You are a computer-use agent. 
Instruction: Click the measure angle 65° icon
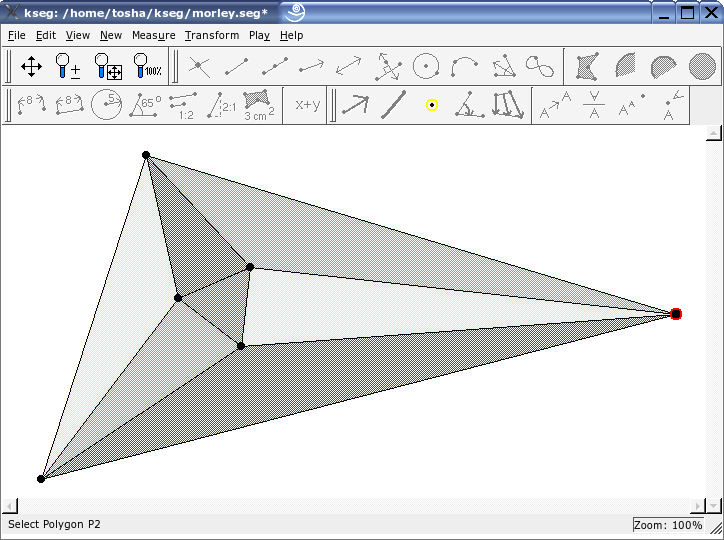pos(146,105)
